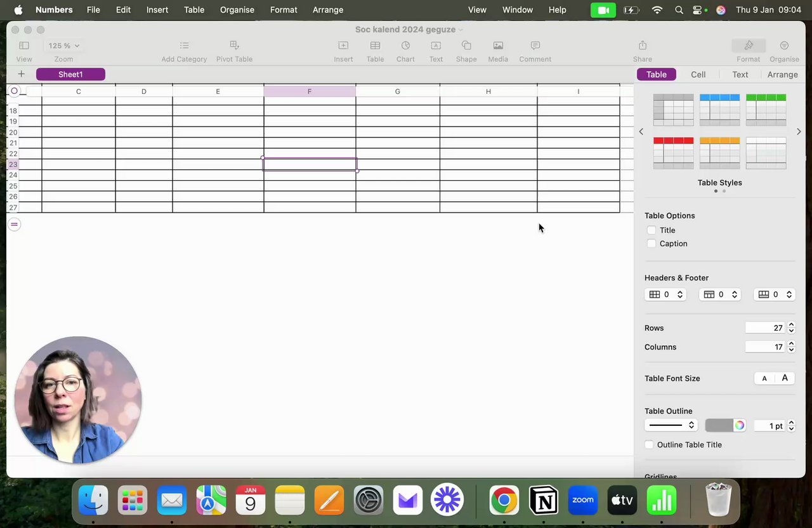Screen dimensions: 812x528
Task: Click the add-rows handle below table
Action: [x=14, y=224]
